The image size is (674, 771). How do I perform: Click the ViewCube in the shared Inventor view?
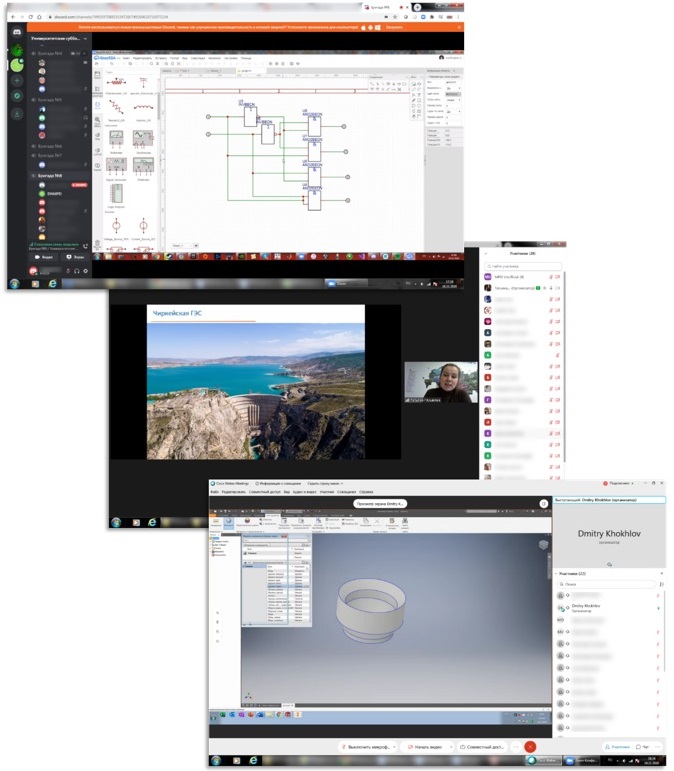click(x=543, y=544)
